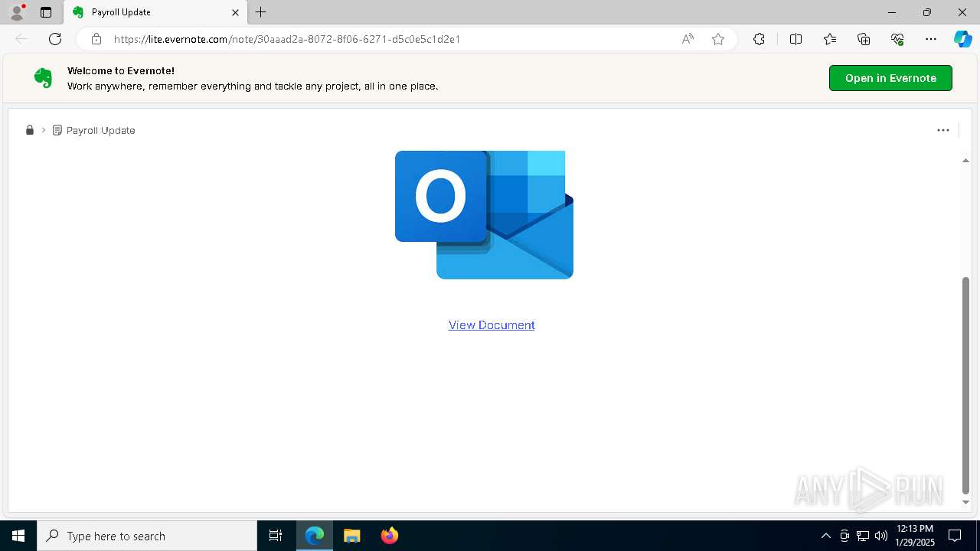The width and height of the screenshot is (980, 551).
Task: Close the Payroll Update tab
Action: [x=236, y=12]
